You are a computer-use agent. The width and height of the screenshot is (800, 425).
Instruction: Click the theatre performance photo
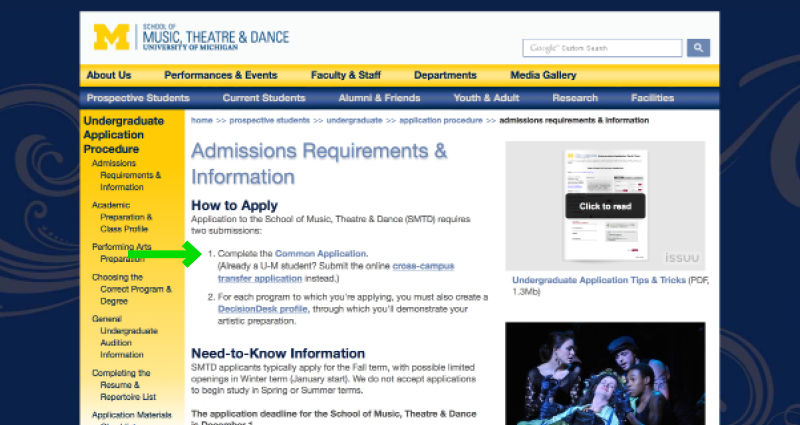point(605,373)
